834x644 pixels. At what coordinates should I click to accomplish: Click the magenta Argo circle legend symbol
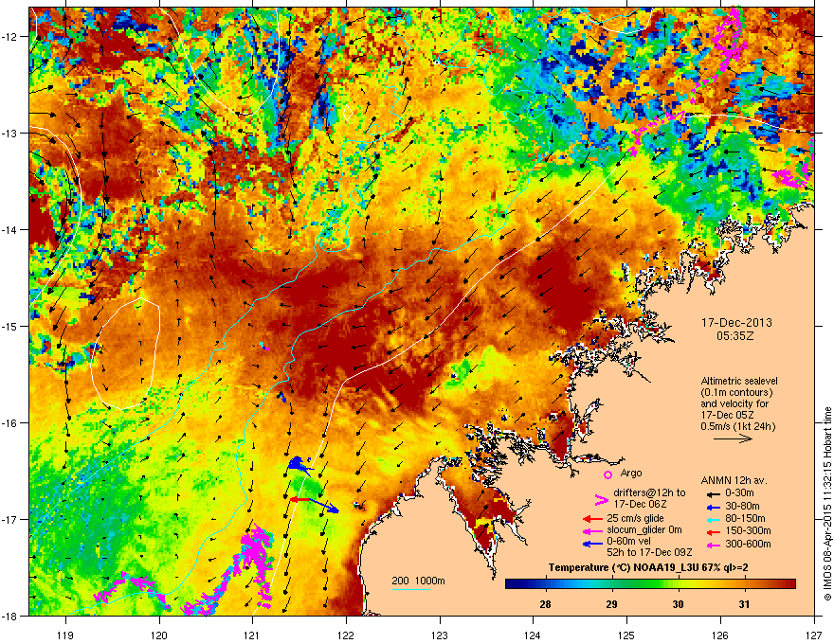[607, 474]
